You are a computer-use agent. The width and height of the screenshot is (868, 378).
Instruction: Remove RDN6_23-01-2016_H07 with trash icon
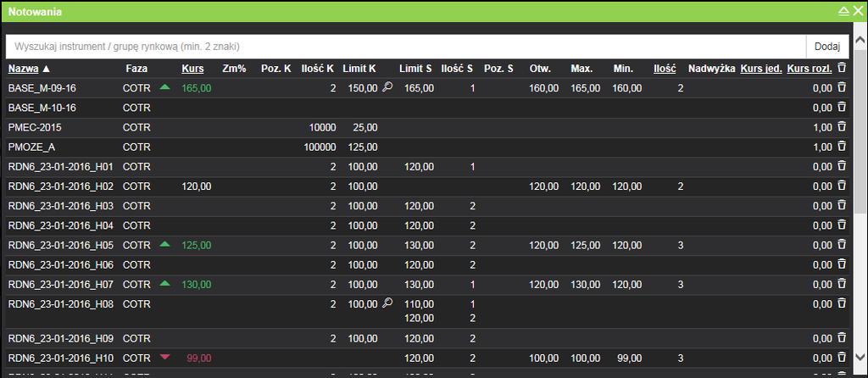click(x=842, y=284)
